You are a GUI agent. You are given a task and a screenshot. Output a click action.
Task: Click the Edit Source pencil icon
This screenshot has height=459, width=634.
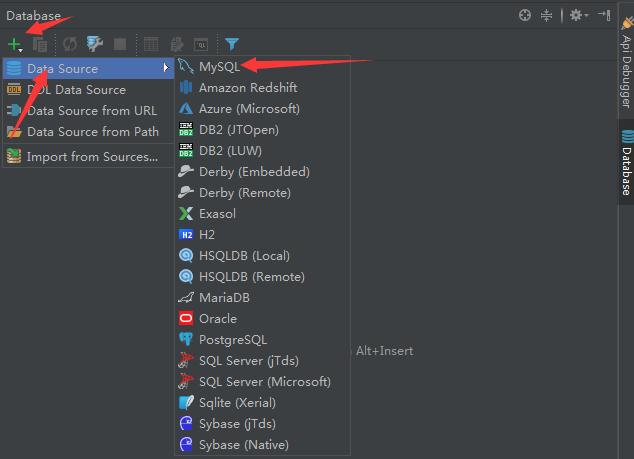177,44
